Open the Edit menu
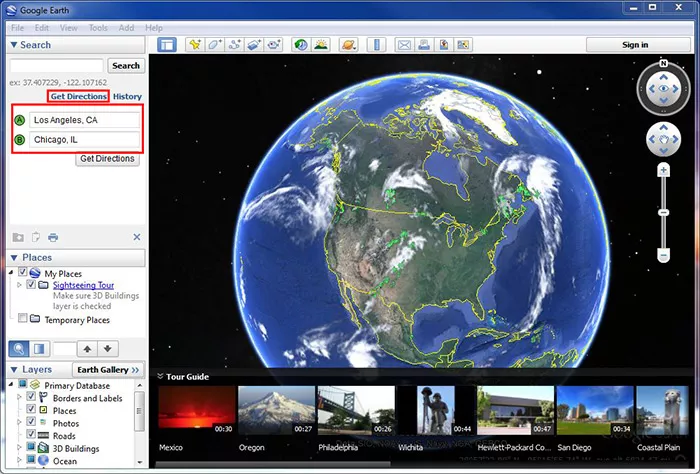 pos(42,28)
